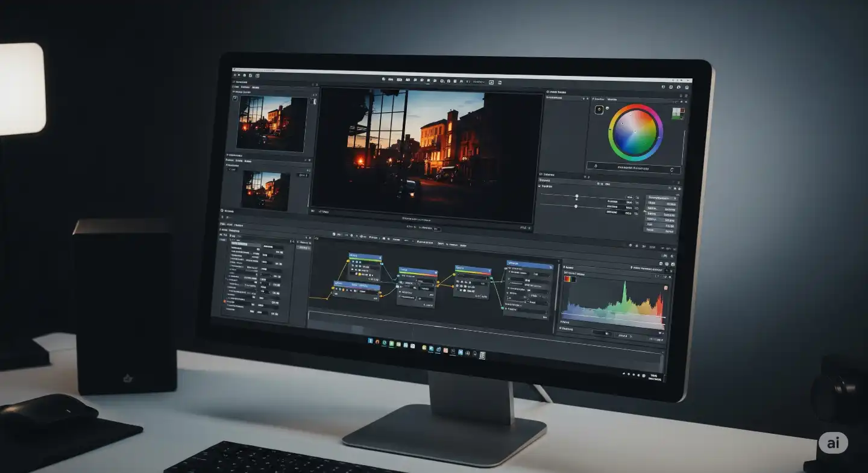Viewport: 868px width, 473px height.
Task: Select the first tab above the color wheel
Action: [x=599, y=99]
